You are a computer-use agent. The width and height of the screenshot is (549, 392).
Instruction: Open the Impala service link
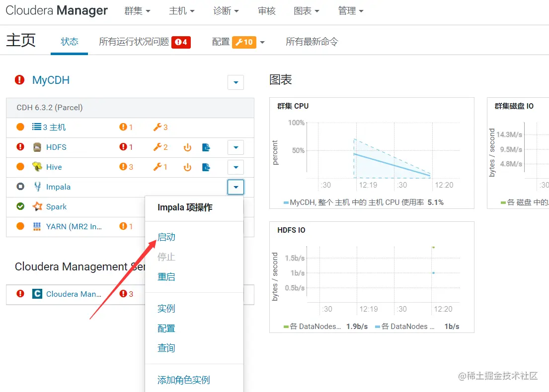point(58,187)
